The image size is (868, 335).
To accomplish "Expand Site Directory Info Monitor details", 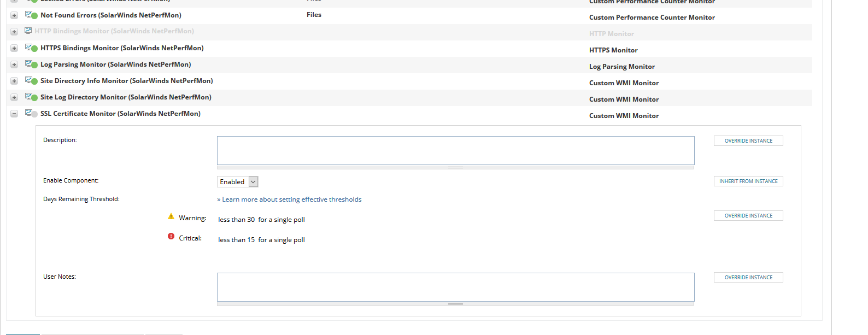I will (14, 81).
